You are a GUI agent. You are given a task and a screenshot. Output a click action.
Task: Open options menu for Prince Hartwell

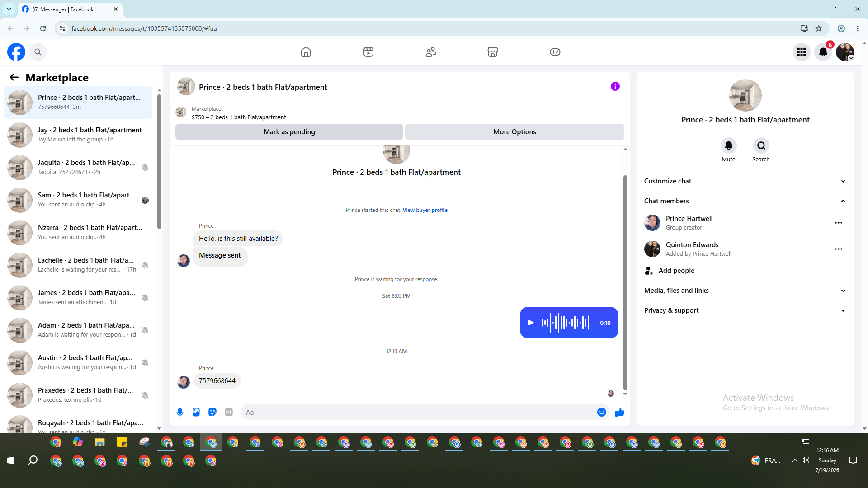point(839,223)
